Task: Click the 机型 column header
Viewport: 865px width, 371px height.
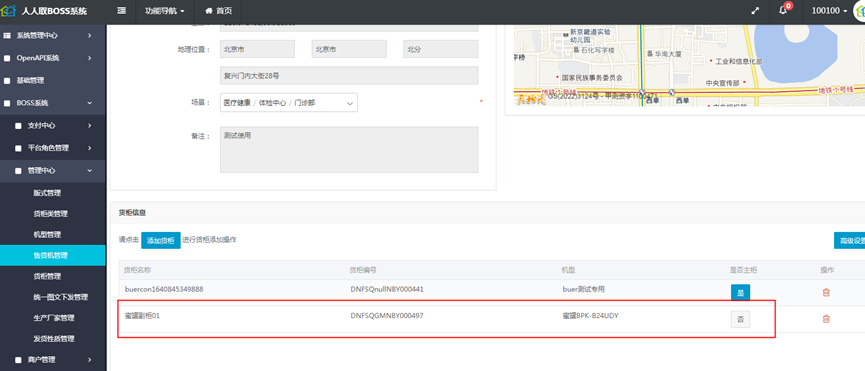Action: (x=569, y=270)
